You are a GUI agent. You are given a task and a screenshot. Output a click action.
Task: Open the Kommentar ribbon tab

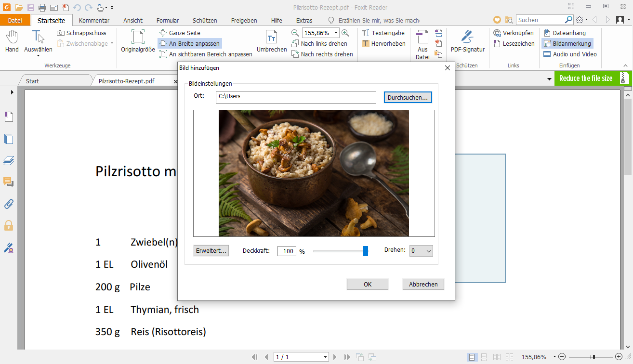(x=94, y=20)
